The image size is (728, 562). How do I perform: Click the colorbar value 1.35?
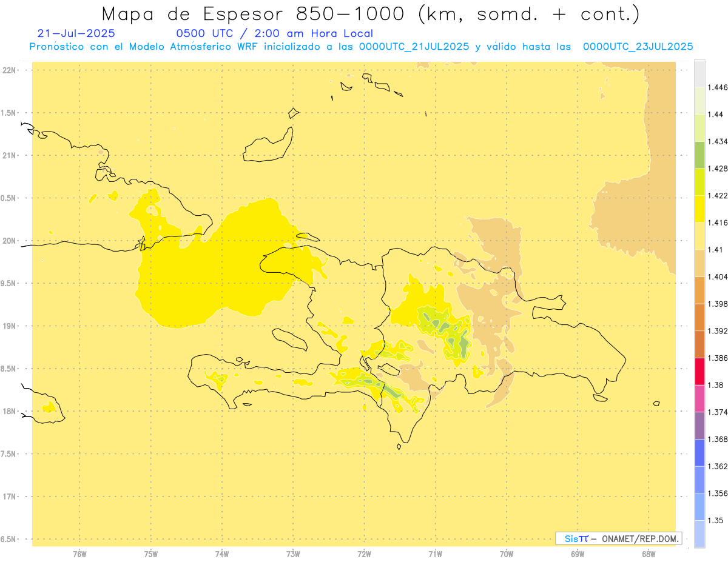pos(716,520)
